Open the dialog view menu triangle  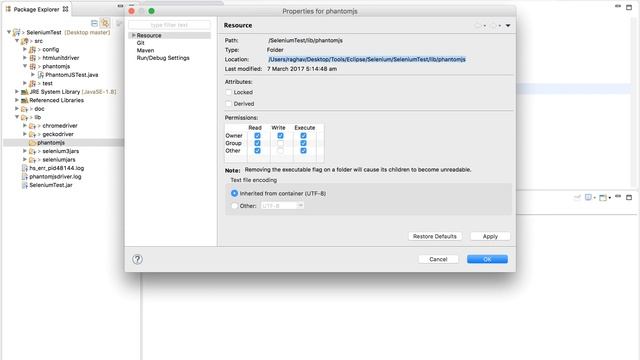508,26
